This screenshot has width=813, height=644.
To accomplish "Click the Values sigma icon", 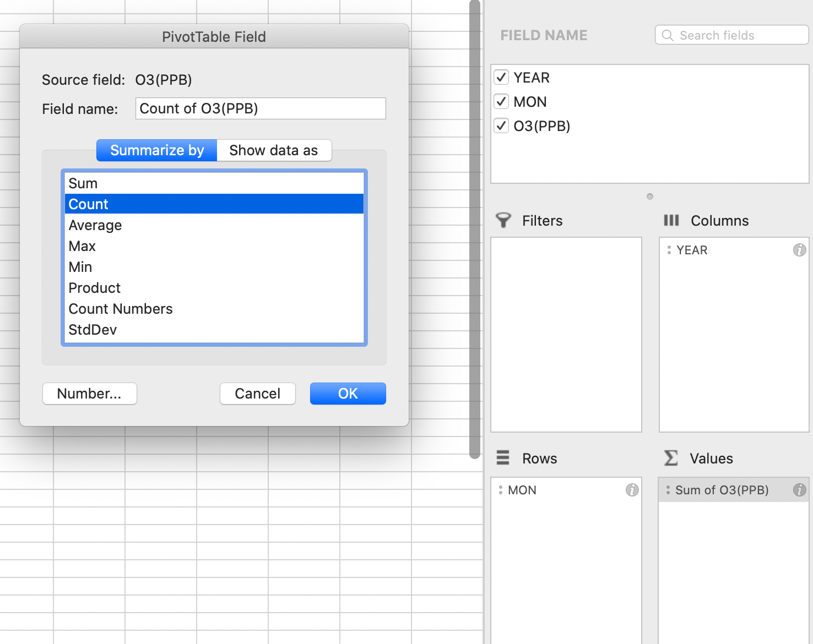I will pyautogui.click(x=671, y=458).
